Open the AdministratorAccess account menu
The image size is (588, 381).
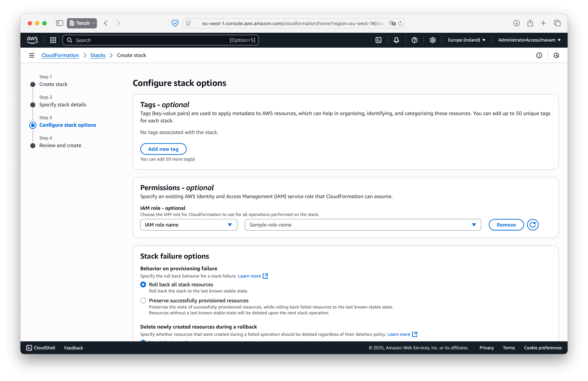[529, 40]
